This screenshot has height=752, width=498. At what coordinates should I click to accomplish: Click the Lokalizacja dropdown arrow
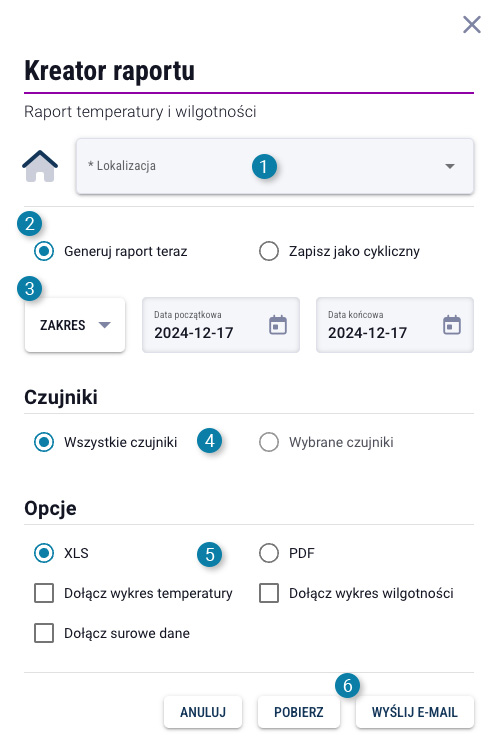(x=450, y=166)
